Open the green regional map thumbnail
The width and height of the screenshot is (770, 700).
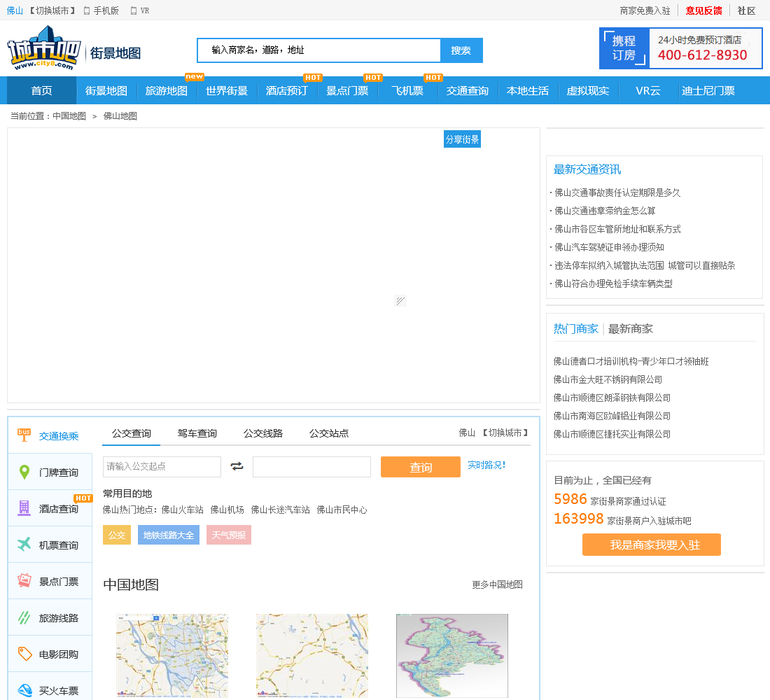[451, 655]
